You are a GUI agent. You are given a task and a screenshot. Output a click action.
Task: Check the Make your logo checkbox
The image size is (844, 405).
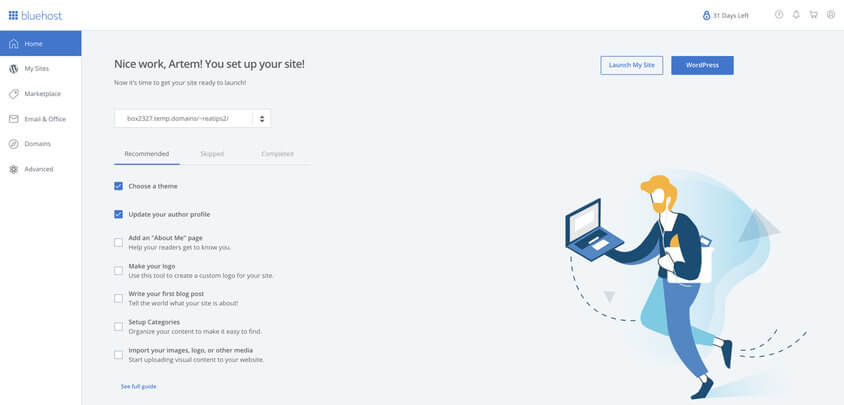pyautogui.click(x=118, y=271)
